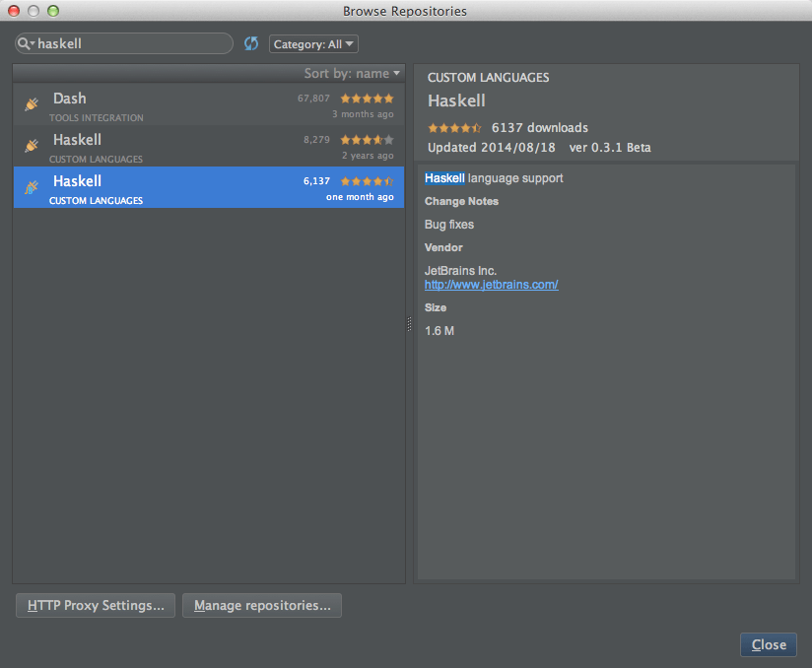Click the star rating in the details panel
Screen dimensions: 812x668
pyautogui.click(x=454, y=128)
